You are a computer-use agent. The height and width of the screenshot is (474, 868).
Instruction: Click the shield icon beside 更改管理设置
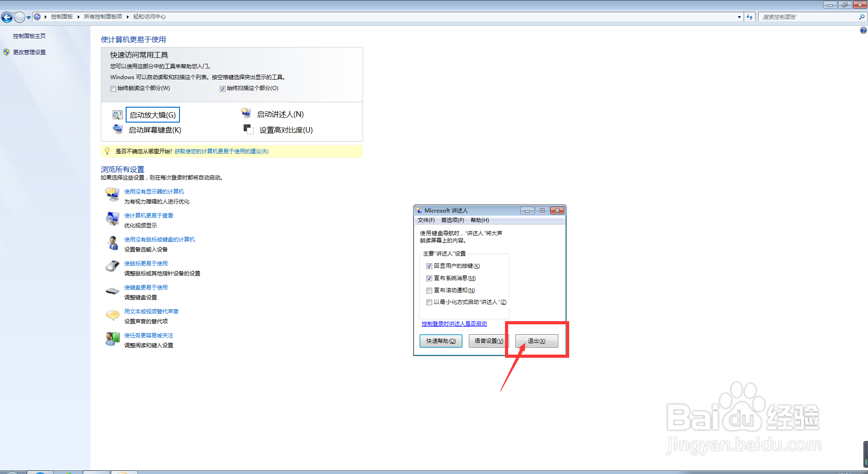(6, 52)
